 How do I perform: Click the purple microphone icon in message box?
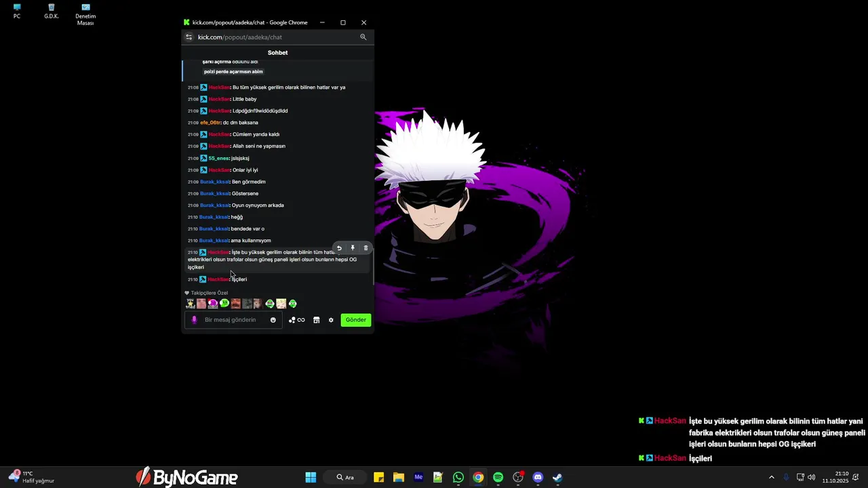(194, 320)
